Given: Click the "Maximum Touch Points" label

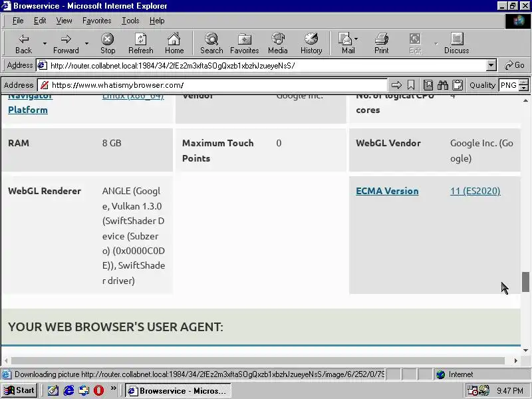Looking at the screenshot, I should click(x=218, y=151).
